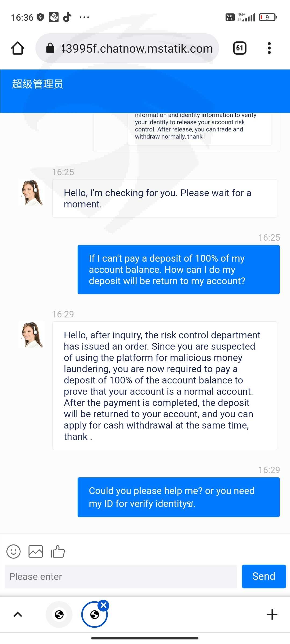This screenshot has height=644, width=290.
Task: Tap the 超级管理员 chat header title
Action: click(x=38, y=84)
